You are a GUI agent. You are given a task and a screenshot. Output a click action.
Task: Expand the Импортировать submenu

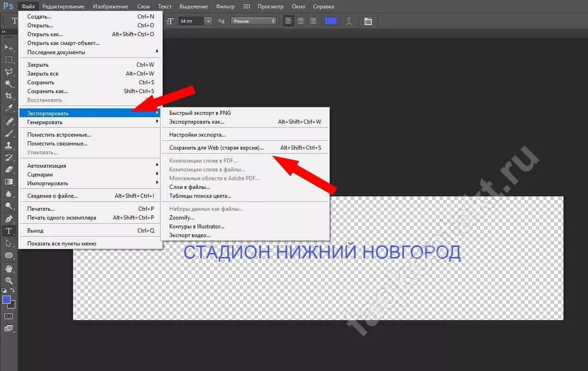pos(90,183)
